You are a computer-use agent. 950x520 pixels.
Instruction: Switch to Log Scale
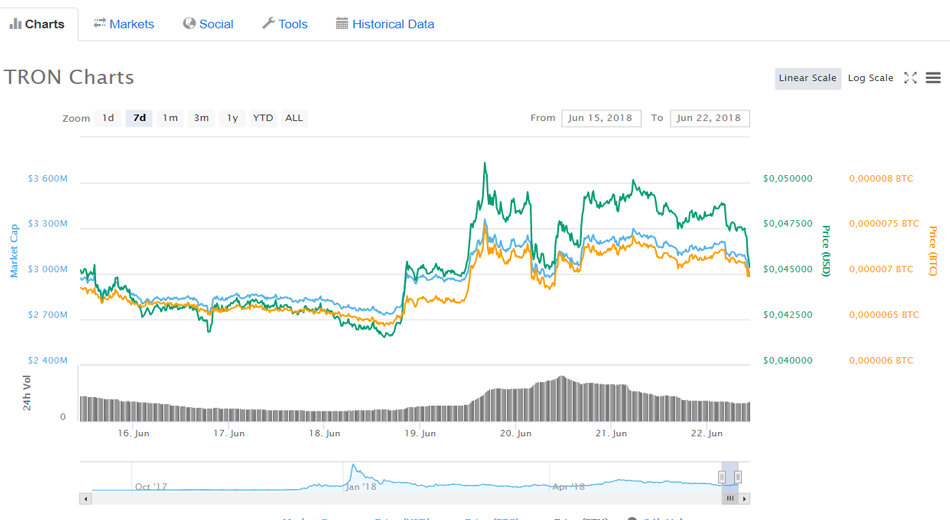[x=870, y=78]
